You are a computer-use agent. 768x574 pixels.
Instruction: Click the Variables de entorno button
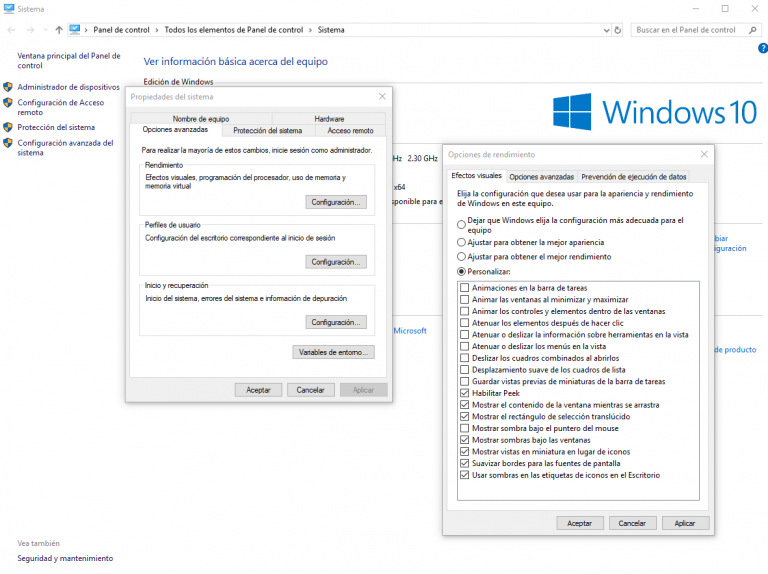(x=333, y=352)
